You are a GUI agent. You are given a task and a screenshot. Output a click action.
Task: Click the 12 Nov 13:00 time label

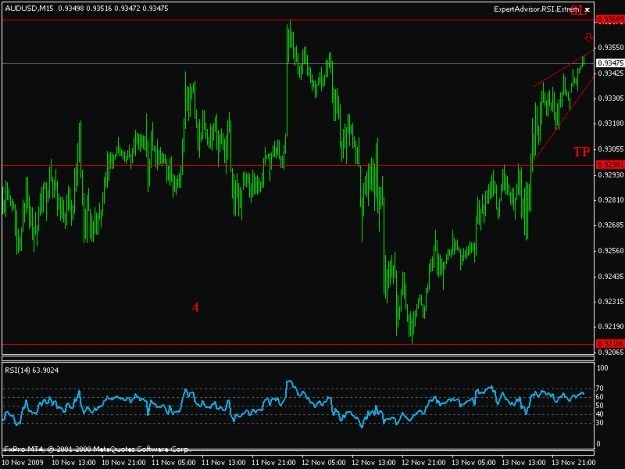(373, 463)
